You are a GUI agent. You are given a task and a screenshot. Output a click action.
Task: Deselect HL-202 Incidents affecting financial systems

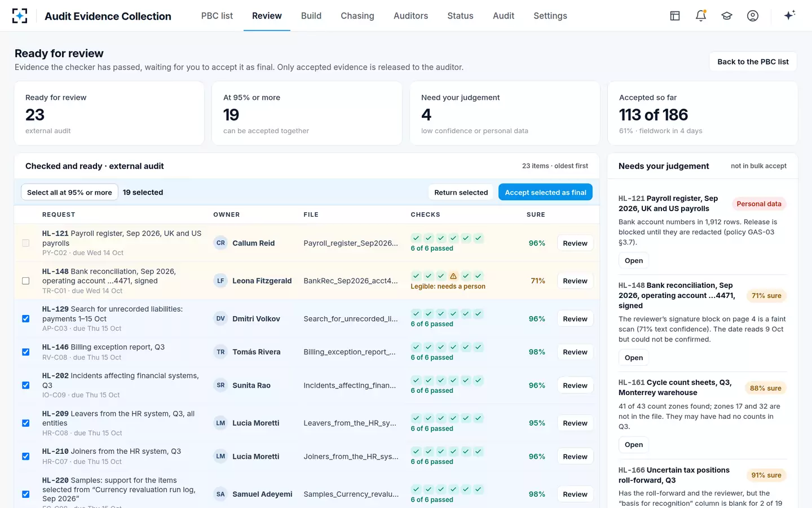coord(26,386)
